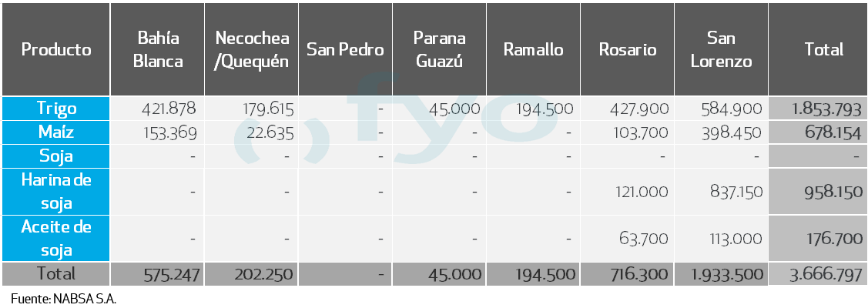Click the Maíz row label
Image resolution: width=868 pixels, height=308 pixels.
[56, 132]
